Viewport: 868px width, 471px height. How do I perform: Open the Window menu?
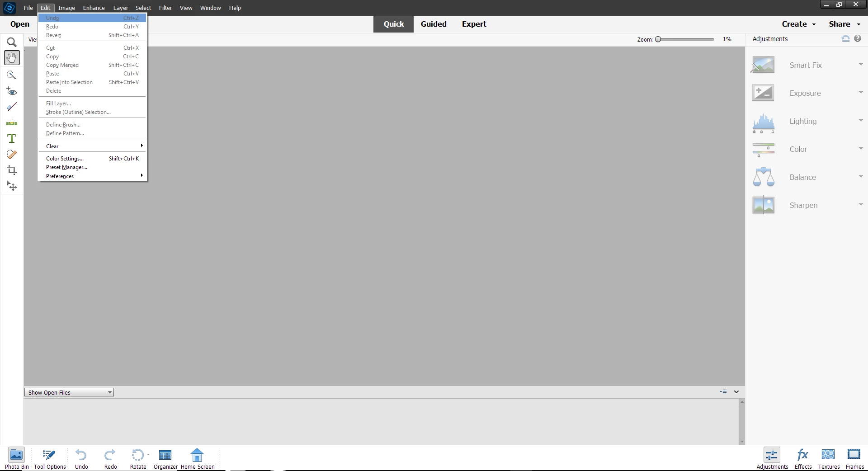[x=210, y=8]
